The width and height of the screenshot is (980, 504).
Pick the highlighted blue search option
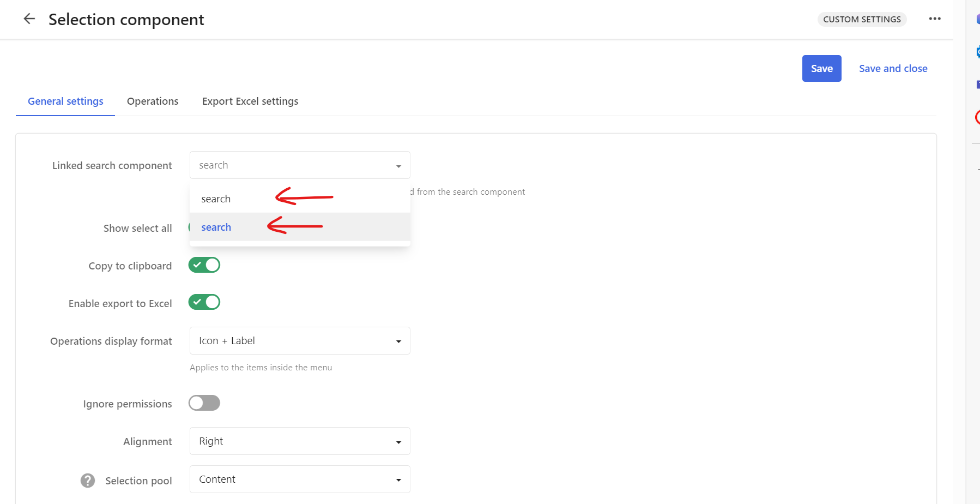(x=216, y=227)
